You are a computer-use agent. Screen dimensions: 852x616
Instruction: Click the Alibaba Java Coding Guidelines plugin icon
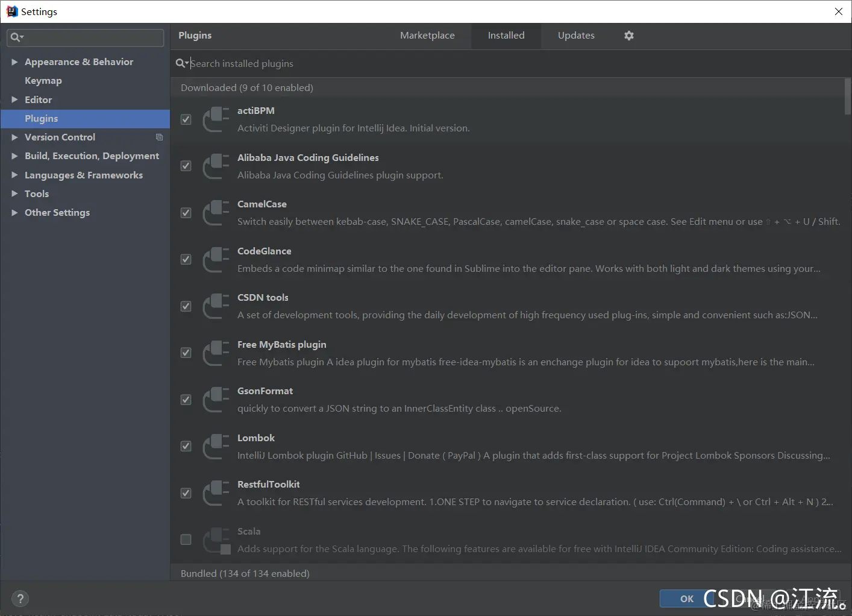[216, 166]
